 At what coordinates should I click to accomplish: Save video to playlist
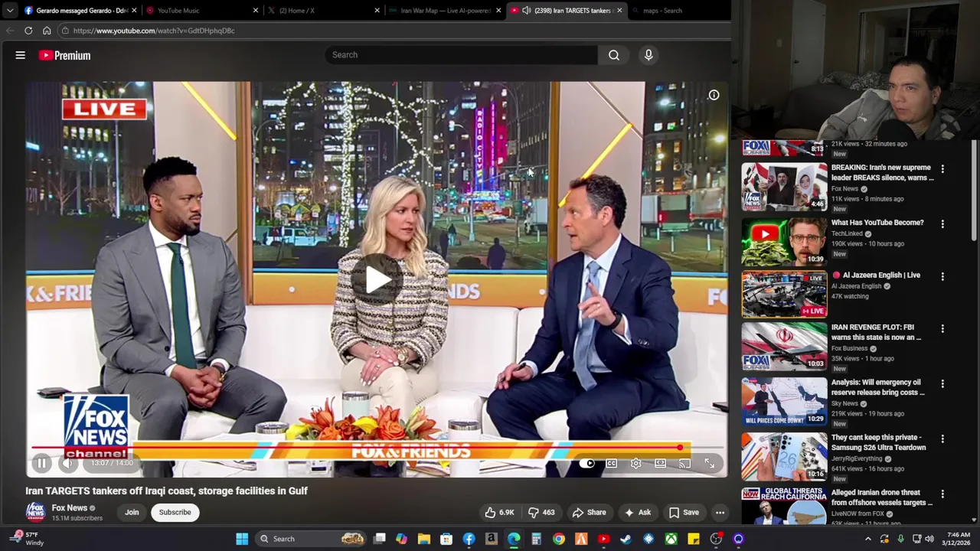(x=683, y=513)
